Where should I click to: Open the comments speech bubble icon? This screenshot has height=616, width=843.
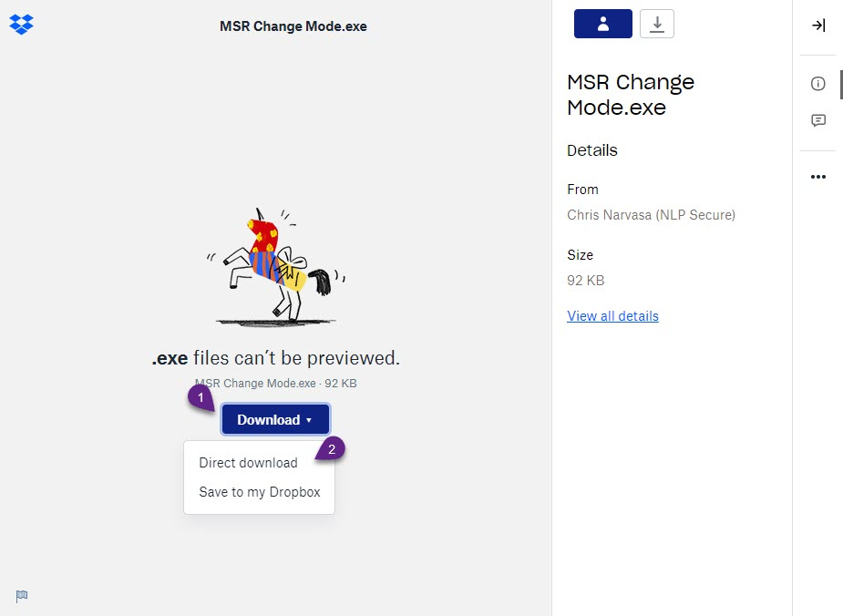coord(817,120)
